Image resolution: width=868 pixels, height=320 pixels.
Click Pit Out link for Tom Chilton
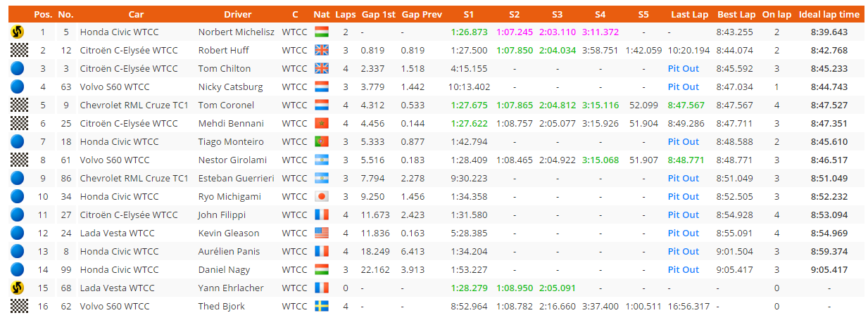(684, 69)
